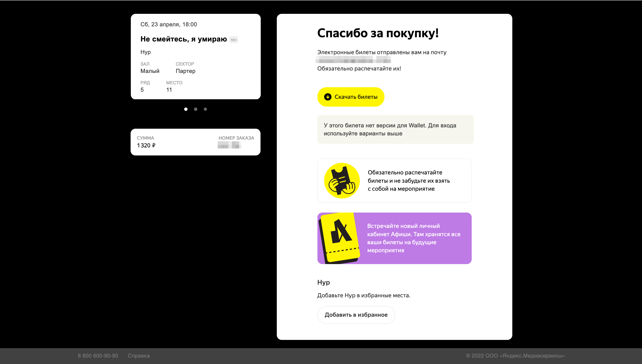Click the 16+ age rating badge
642x364 pixels.
tap(233, 40)
